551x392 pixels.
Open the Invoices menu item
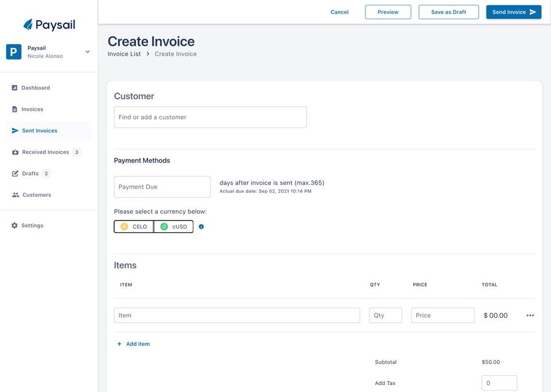(x=49, y=109)
